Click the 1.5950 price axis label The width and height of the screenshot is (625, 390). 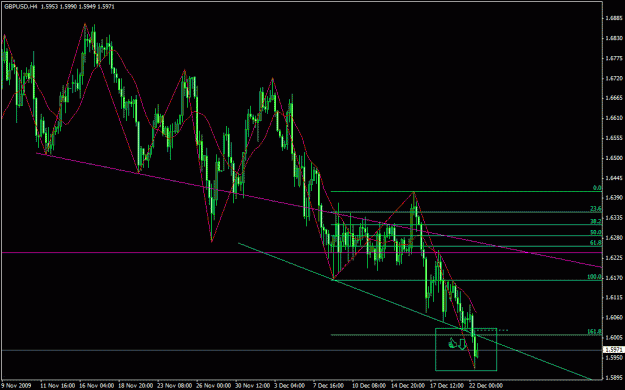(614, 357)
